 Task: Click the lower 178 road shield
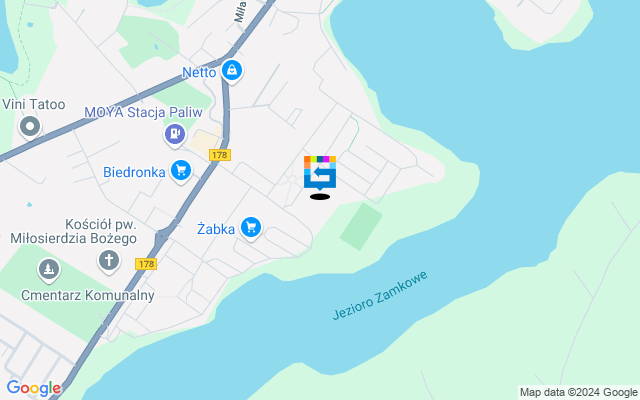[146, 264]
